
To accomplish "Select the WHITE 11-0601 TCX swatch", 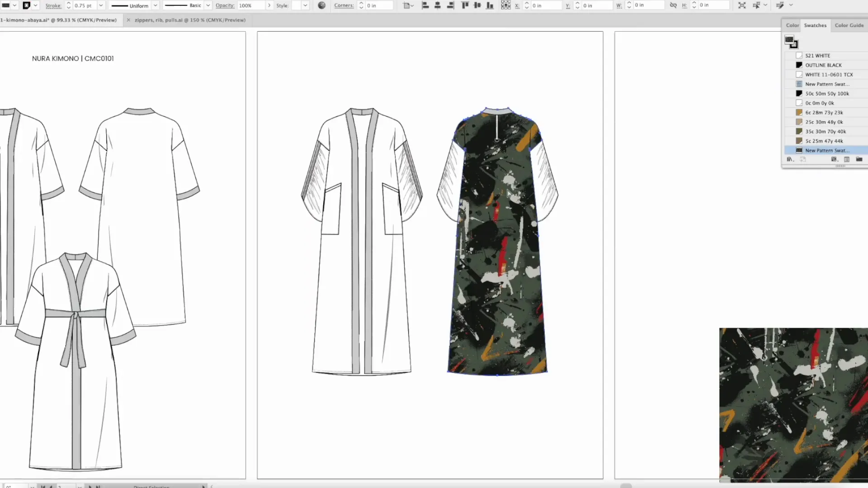I will (x=826, y=75).
